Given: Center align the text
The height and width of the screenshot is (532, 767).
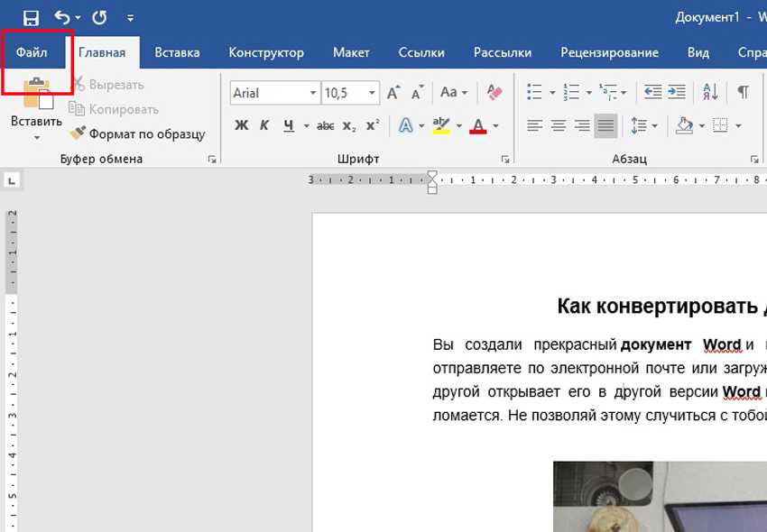Looking at the screenshot, I should [x=559, y=125].
